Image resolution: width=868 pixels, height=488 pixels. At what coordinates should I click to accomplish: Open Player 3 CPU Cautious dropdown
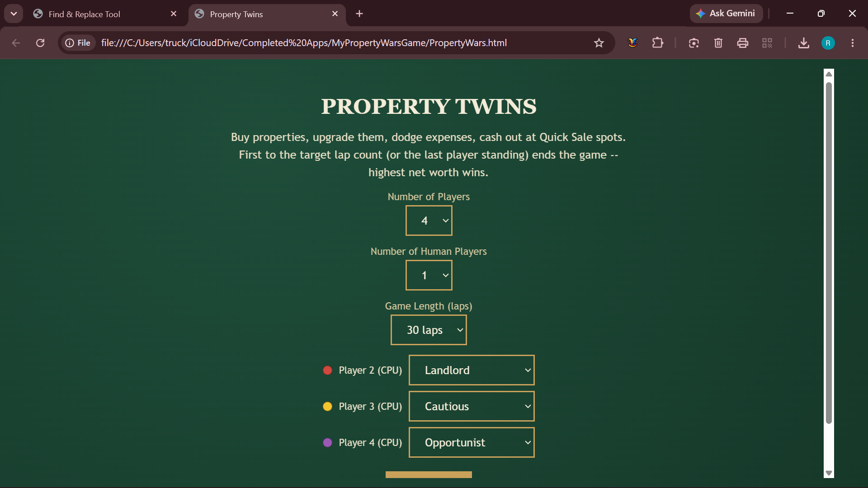click(472, 406)
